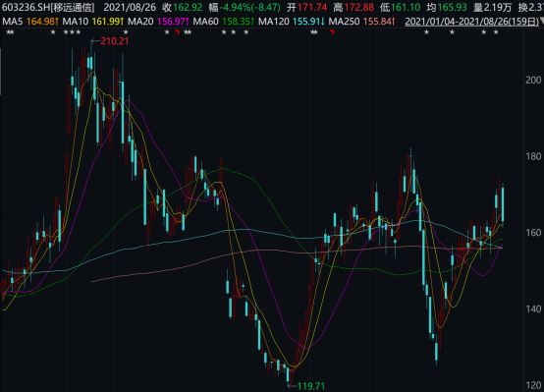Toggle the MA20 moving average label
The image size is (544, 392).
140,22
